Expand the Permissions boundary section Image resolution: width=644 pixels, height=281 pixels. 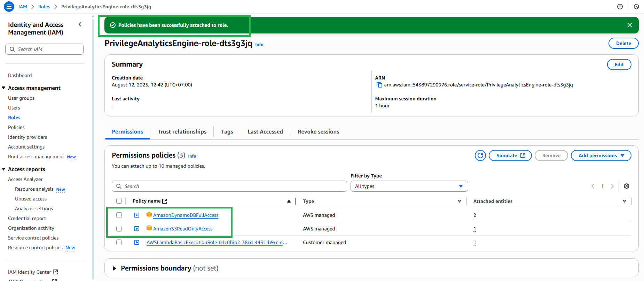[x=114, y=268]
